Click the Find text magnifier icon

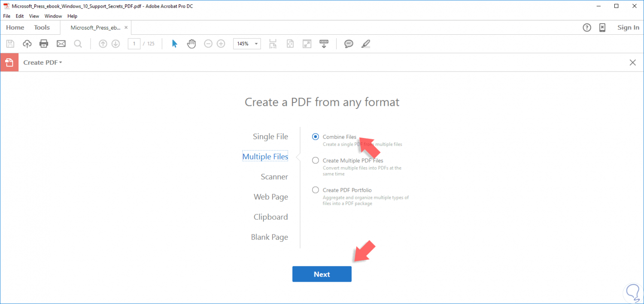click(x=78, y=44)
